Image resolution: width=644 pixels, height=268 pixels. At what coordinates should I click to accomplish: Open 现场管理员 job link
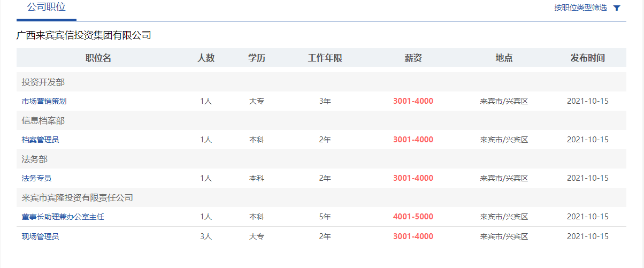(40, 236)
